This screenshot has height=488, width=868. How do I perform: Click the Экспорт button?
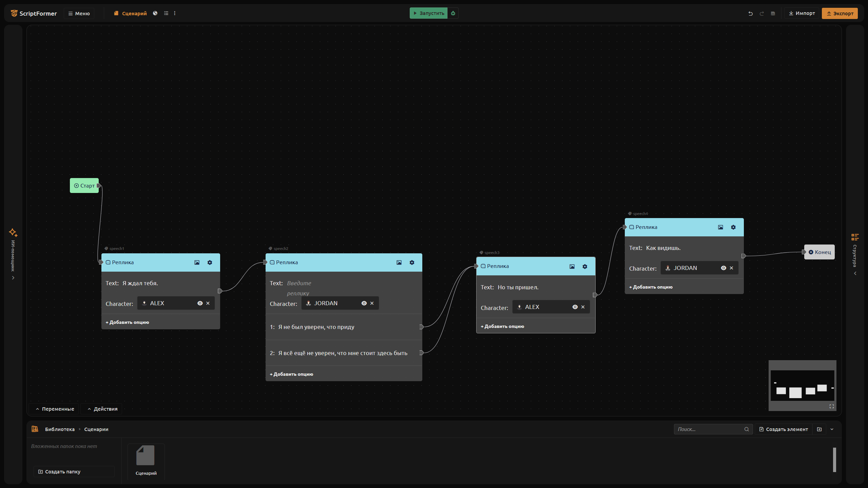click(x=840, y=14)
